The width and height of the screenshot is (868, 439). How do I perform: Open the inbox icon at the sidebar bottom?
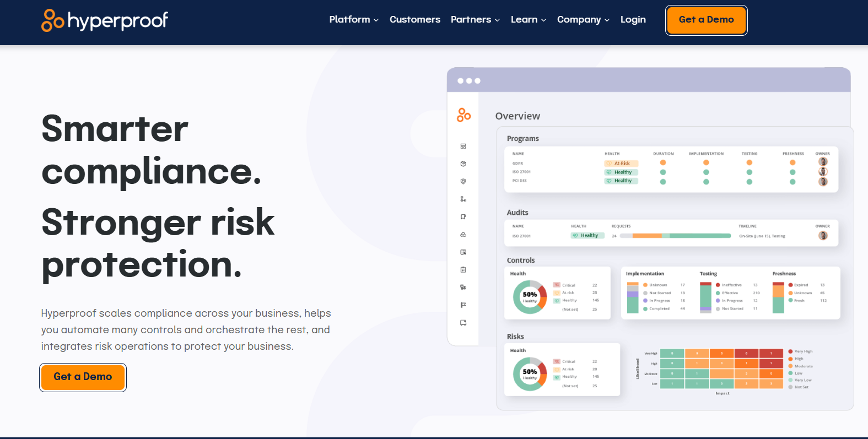pos(463,322)
